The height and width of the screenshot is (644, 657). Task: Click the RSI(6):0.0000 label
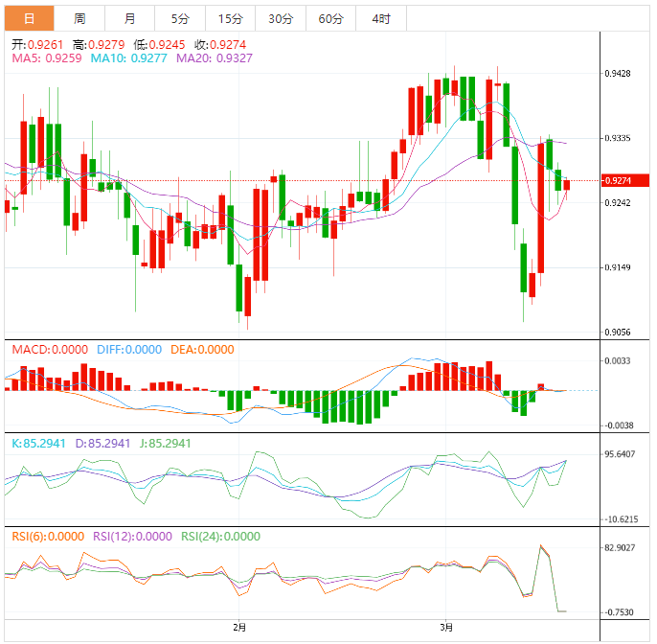[48, 537]
